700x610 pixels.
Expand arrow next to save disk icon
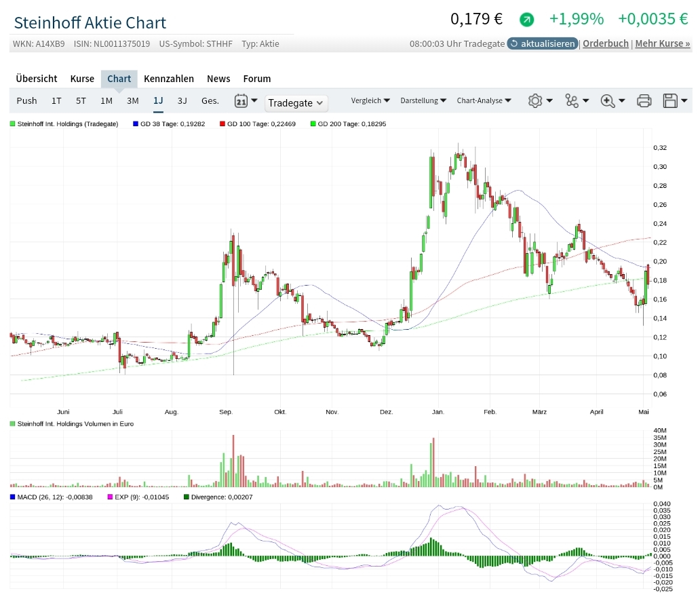[684, 100]
